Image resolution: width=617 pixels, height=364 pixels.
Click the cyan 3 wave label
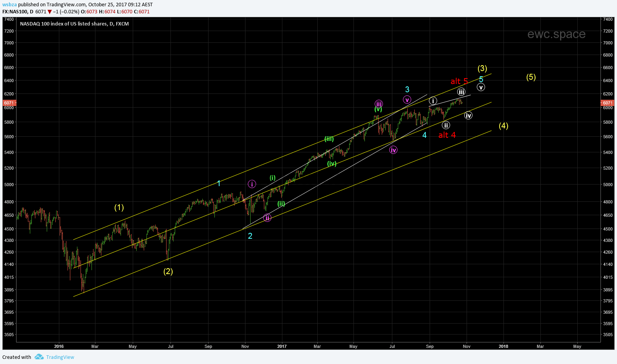(x=407, y=90)
